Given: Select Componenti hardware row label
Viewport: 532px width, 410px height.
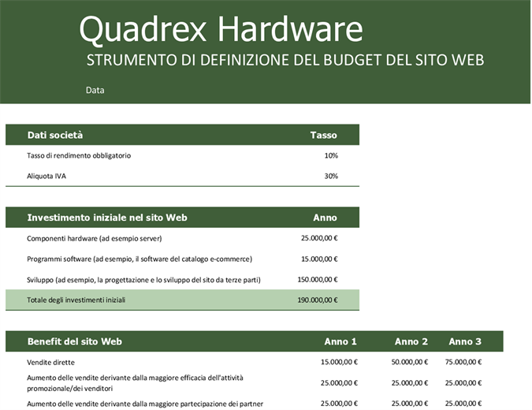Looking at the screenshot, I should (x=95, y=239).
